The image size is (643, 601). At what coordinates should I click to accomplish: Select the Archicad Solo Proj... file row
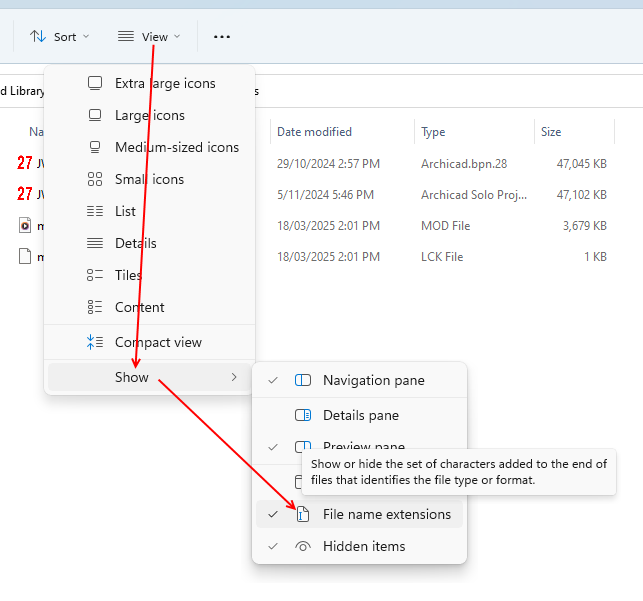click(314, 195)
